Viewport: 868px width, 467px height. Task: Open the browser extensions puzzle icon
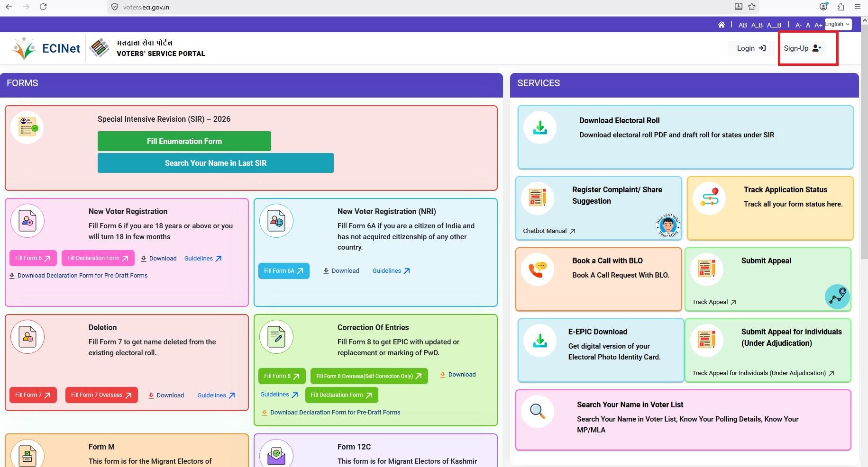coord(841,7)
